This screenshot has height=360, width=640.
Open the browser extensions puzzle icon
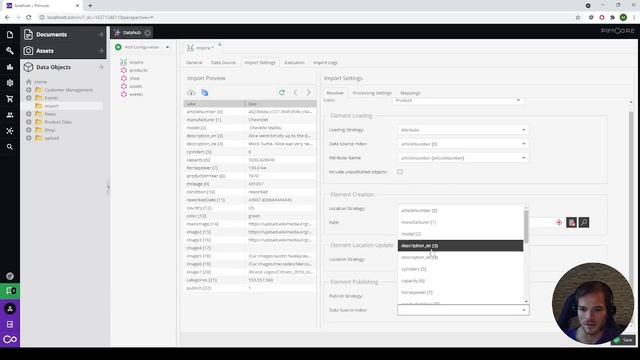pyautogui.click(x=613, y=18)
